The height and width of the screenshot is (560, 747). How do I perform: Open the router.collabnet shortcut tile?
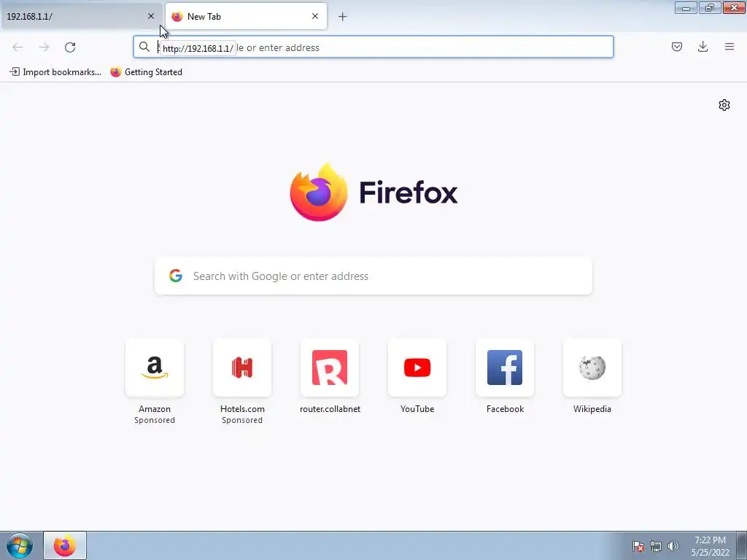330,367
